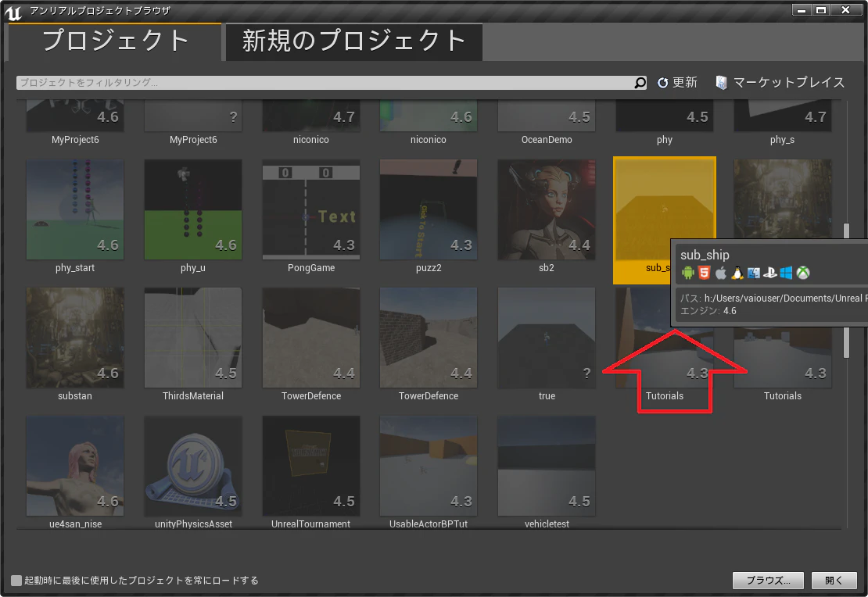This screenshot has width=868, height=597.
Task: Select the phy_u project thumbnail
Action: click(x=193, y=209)
